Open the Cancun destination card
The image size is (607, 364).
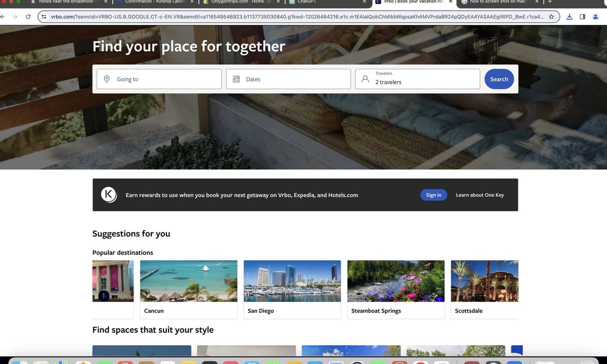click(188, 289)
